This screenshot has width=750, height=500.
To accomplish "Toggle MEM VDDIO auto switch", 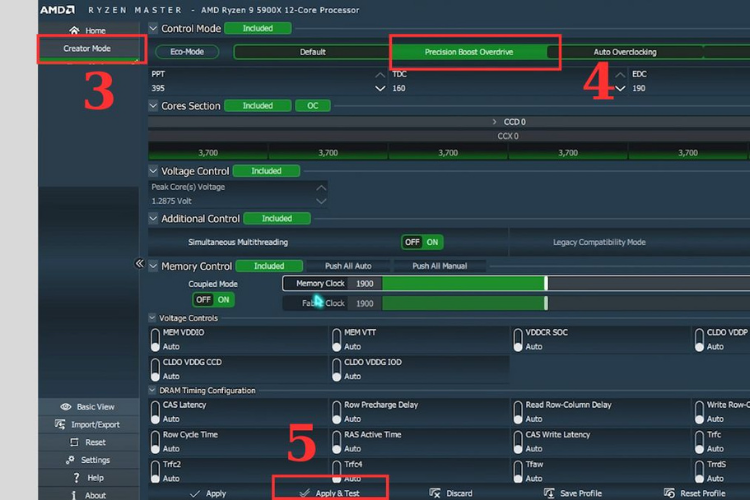I will click(x=155, y=340).
